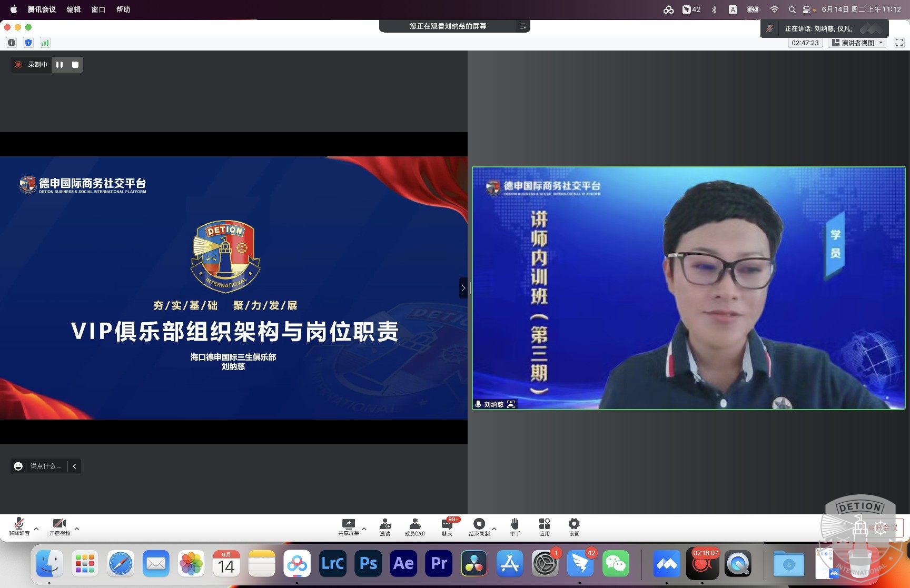The image size is (910, 588).
Task: Open the invite (邀请) participants icon
Action: pyautogui.click(x=385, y=526)
